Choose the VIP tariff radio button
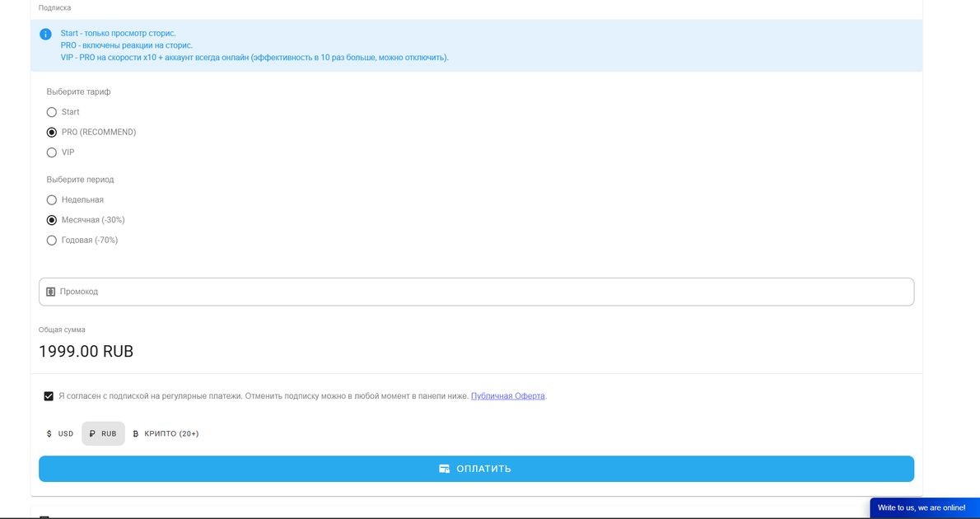Image resolution: width=980 pixels, height=519 pixels. (x=52, y=152)
